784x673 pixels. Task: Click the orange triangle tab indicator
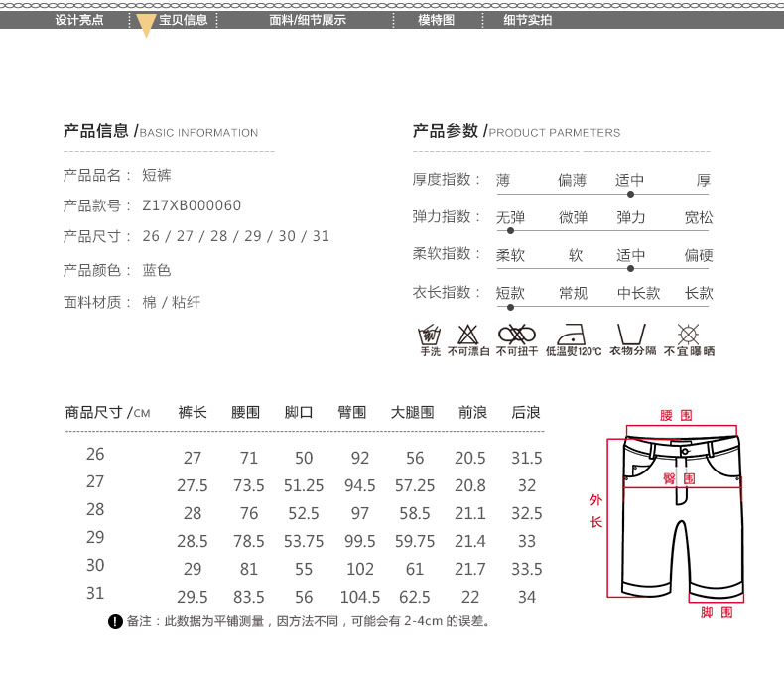(x=146, y=26)
